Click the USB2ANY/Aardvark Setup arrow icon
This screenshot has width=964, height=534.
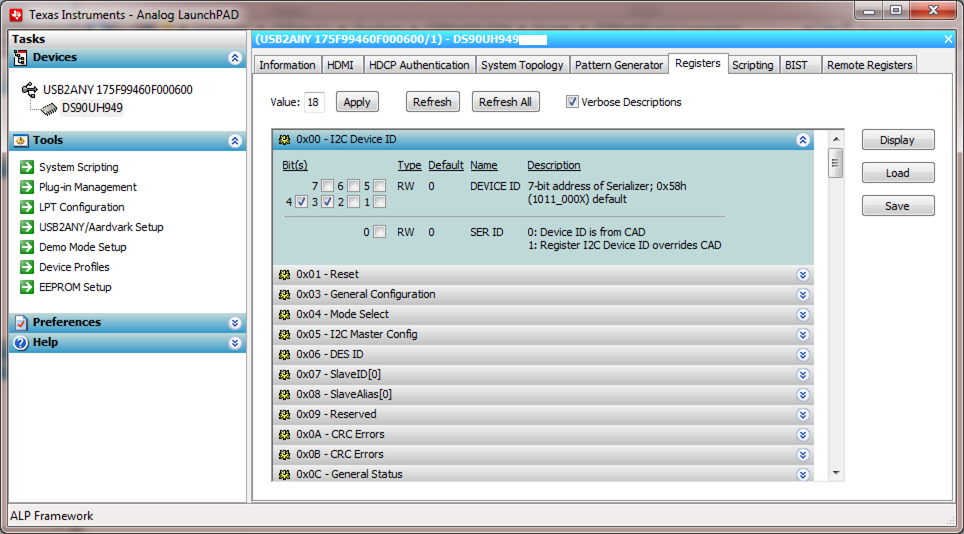click(x=26, y=227)
